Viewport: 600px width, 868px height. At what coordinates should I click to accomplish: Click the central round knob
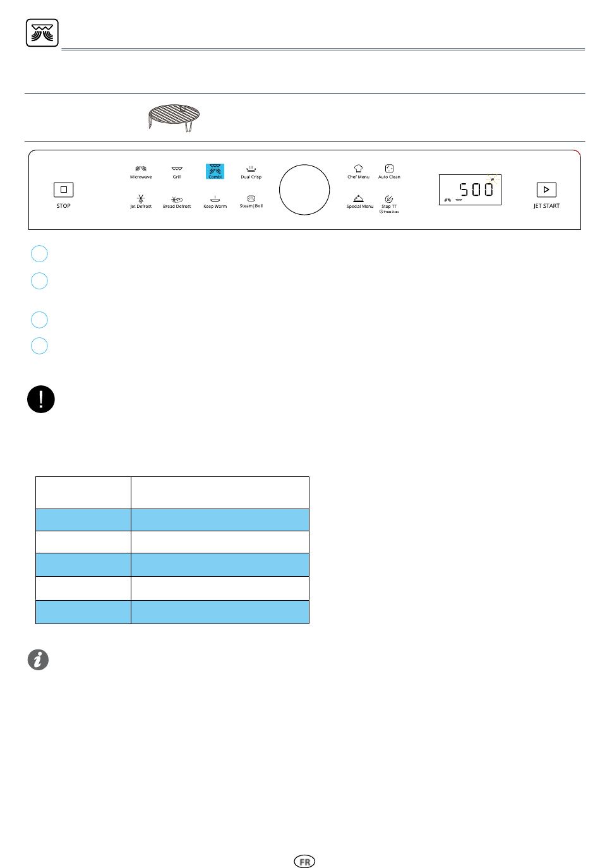[304, 190]
